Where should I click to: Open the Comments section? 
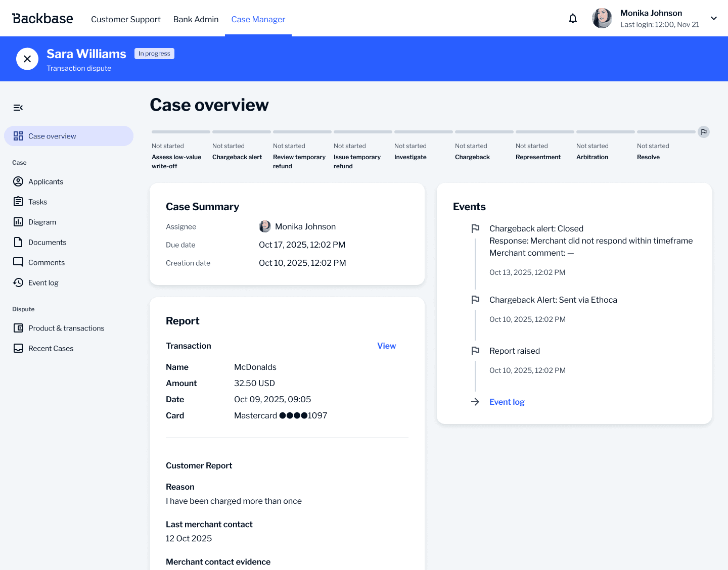pyautogui.click(x=47, y=262)
